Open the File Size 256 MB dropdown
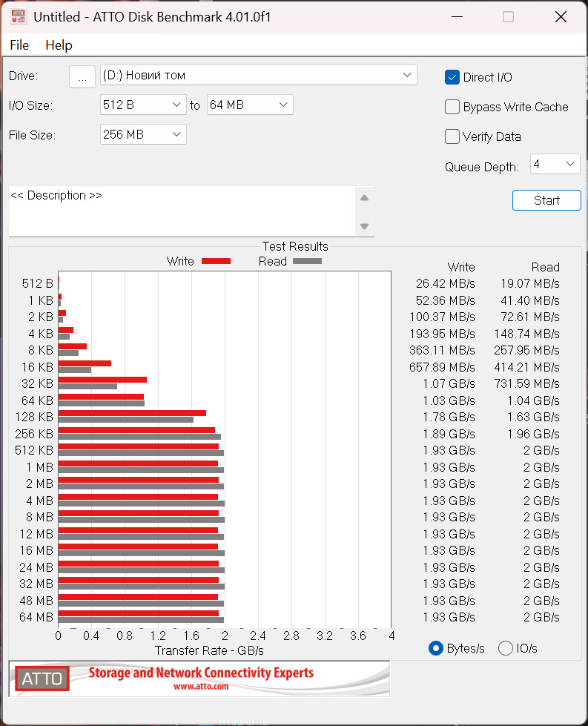This screenshot has height=726, width=588. pyautogui.click(x=144, y=134)
